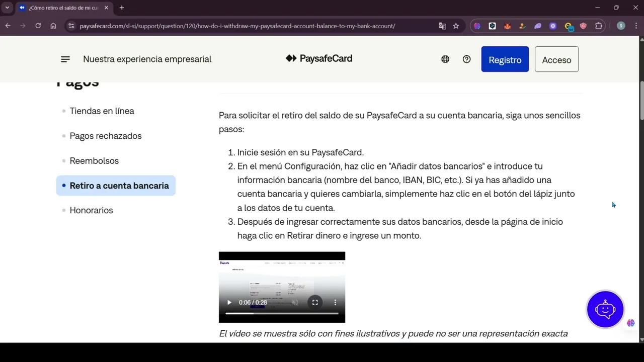Bookmark this page with the star
Screen dimensions: 644x362
point(456,26)
